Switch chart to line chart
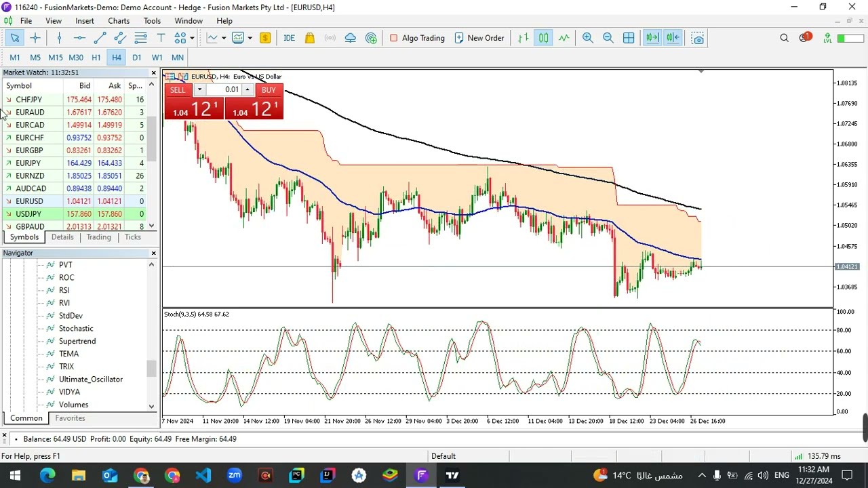The height and width of the screenshot is (488, 868). click(564, 38)
